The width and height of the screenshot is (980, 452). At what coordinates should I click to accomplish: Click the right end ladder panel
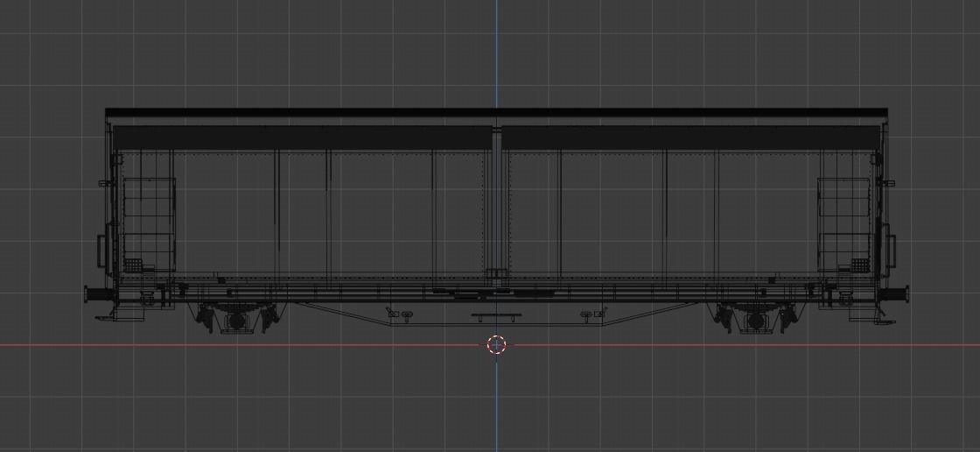pyautogui.click(x=844, y=224)
